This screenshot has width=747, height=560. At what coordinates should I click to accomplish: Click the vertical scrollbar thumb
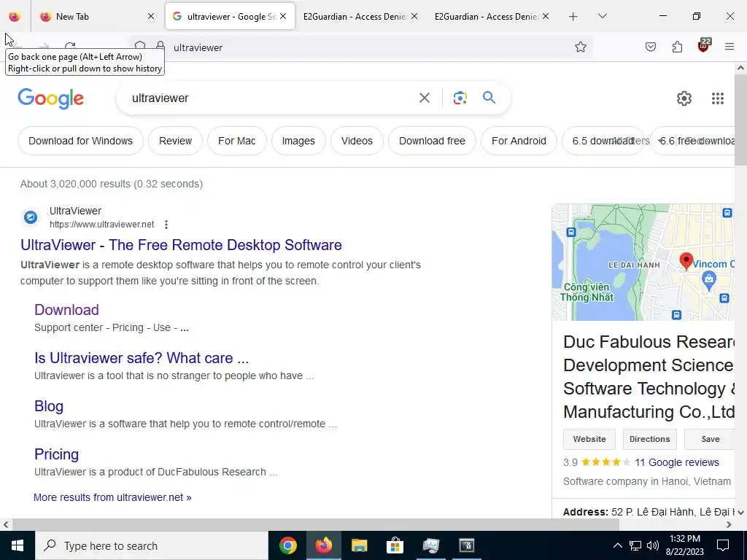[741, 120]
